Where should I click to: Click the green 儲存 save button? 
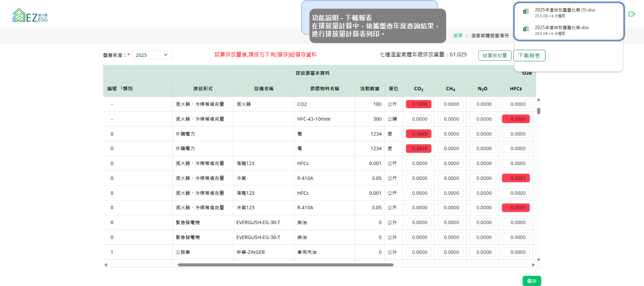532,281
